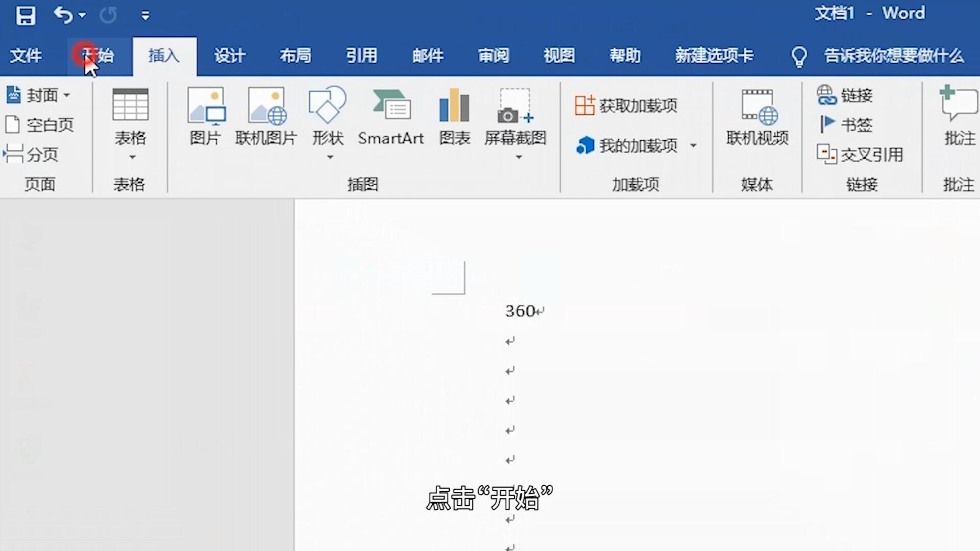This screenshot has height=551, width=980.
Task: Open 我的加载项 my add-ins
Action: [627, 146]
